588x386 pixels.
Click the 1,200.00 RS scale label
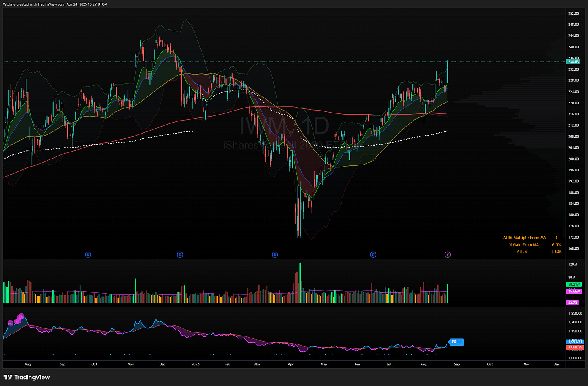click(x=575, y=322)
